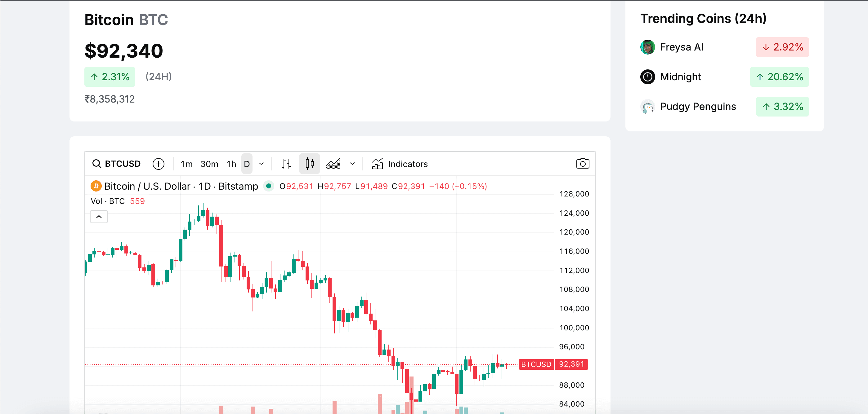868x414 pixels.
Task: Click the Bitcoin logo next to the pair name
Action: point(96,186)
